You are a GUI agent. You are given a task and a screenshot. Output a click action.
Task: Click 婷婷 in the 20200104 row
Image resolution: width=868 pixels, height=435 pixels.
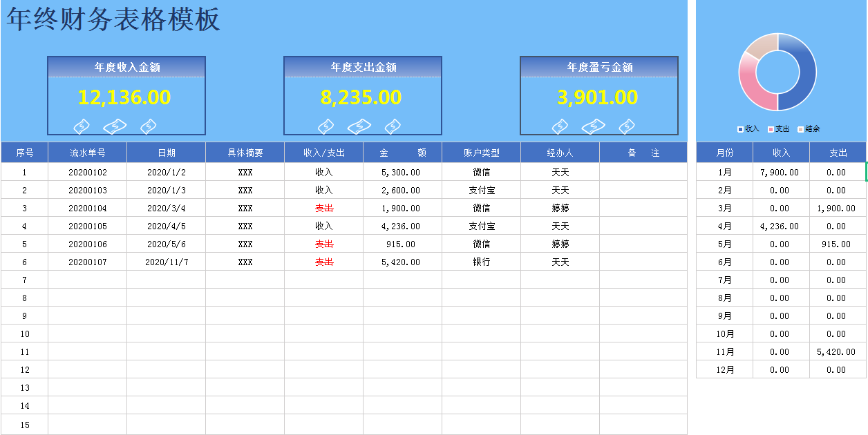pos(560,208)
